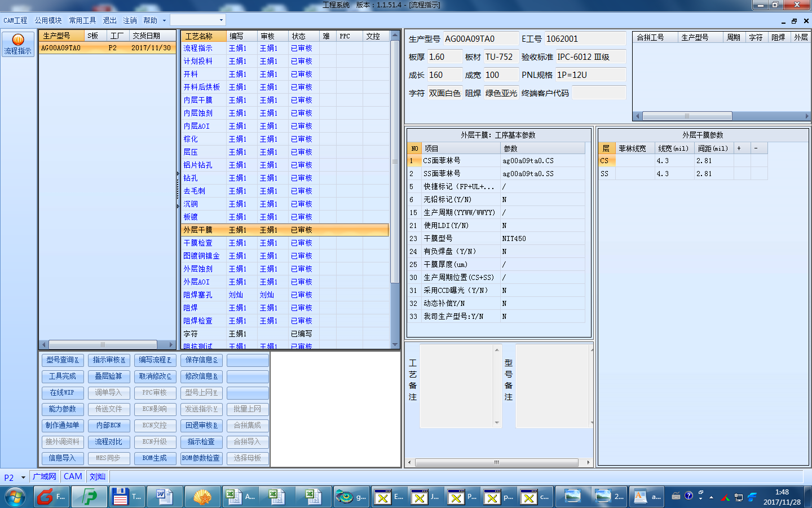
Task: Open the 帮助 menu
Action: pyautogui.click(x=150, y=20)
